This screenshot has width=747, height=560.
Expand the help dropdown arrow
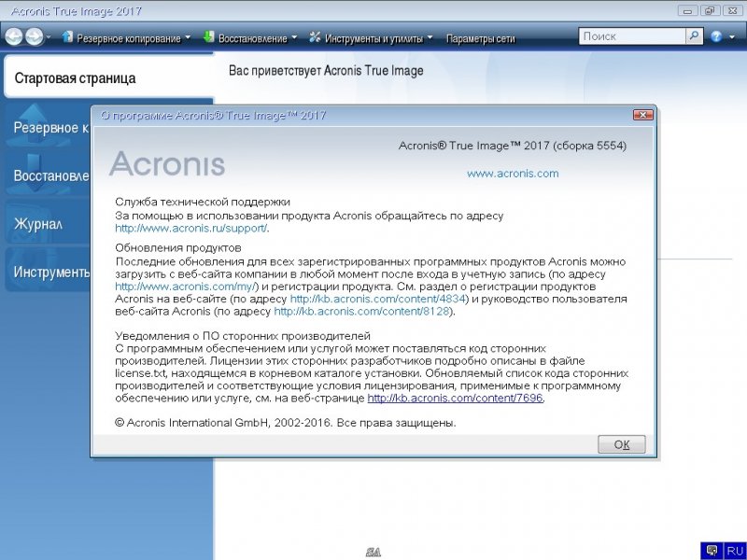tap(732, 37)
